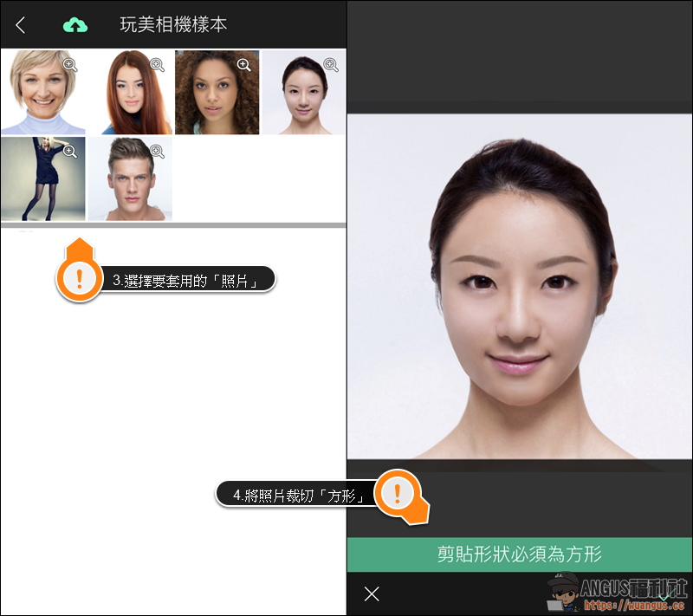Click magnifier on curly-haired woman photo

click(x=243, y=64)
